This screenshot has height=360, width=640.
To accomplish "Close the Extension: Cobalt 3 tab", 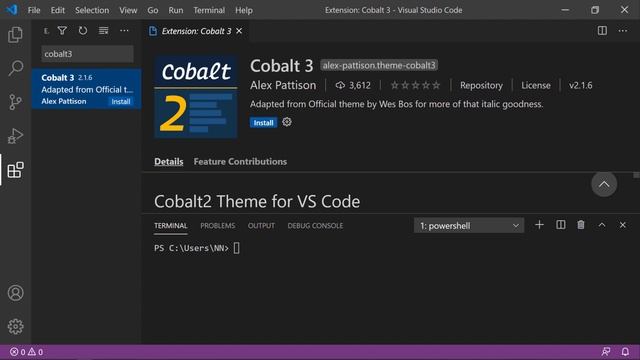I will click(239, 31).
